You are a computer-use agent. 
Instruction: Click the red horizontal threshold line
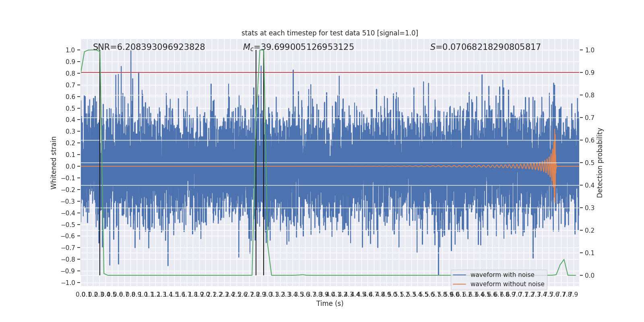point(330,73)
